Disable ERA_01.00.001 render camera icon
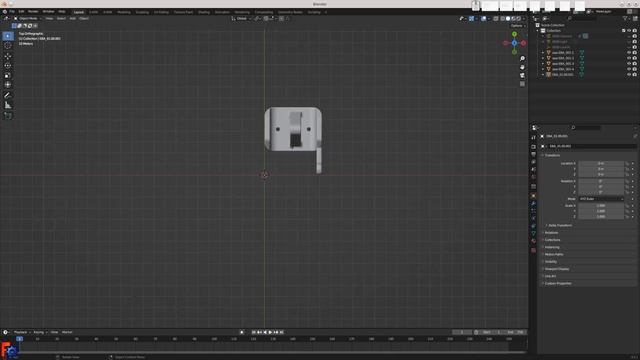The width and height of the screenshot is (640, 360). [x=635, y=75]
